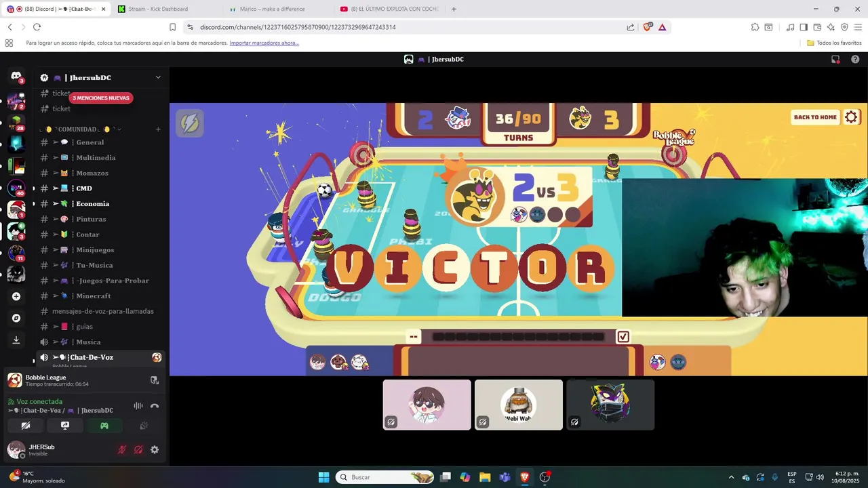Viewport: 868px width, 488px height.
Task: Pop out the Bobble League activity
Action: pyautogui.click(x=155, y=380)
